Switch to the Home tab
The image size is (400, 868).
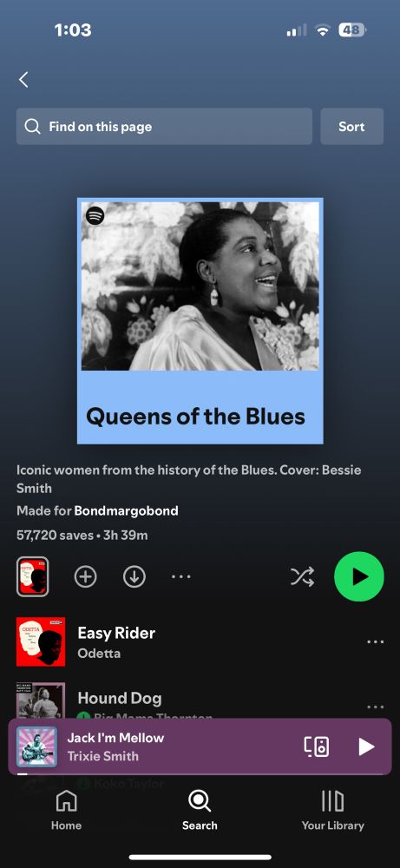coord(67,811)
